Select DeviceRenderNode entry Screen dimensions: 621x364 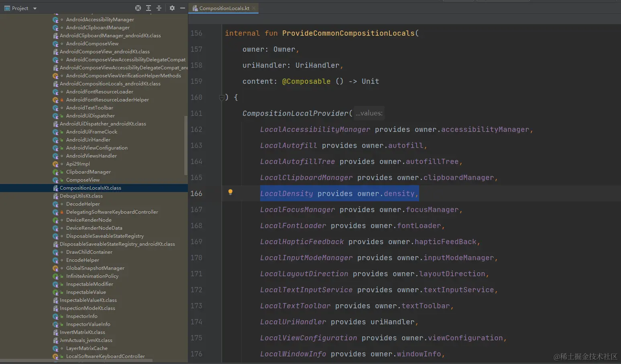pos(89,220)
